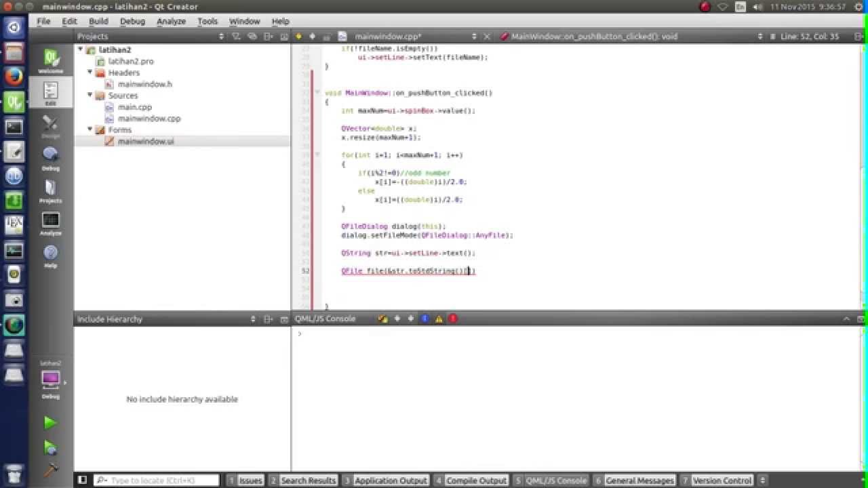
Task: Toggle warning messages in QML/JS Console
Action: (x=439, y=319)
